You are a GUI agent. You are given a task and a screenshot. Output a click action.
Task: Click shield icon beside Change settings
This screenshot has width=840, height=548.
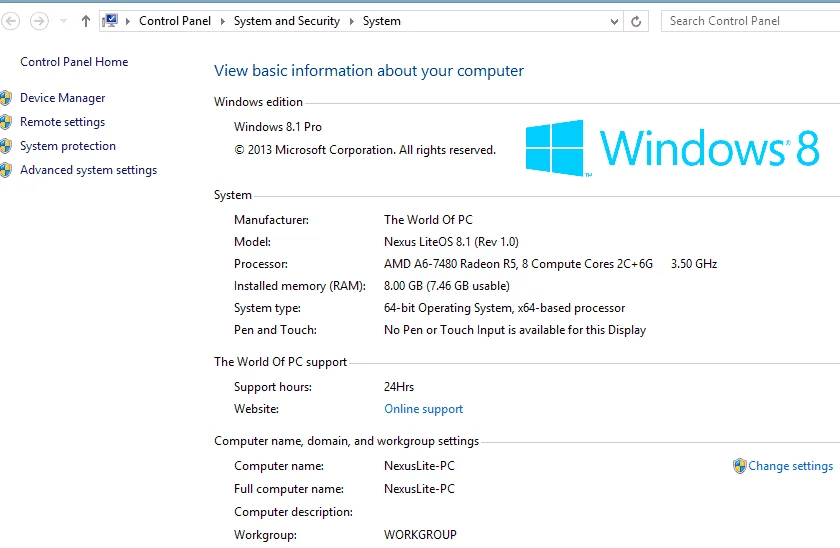coord(740,466)
